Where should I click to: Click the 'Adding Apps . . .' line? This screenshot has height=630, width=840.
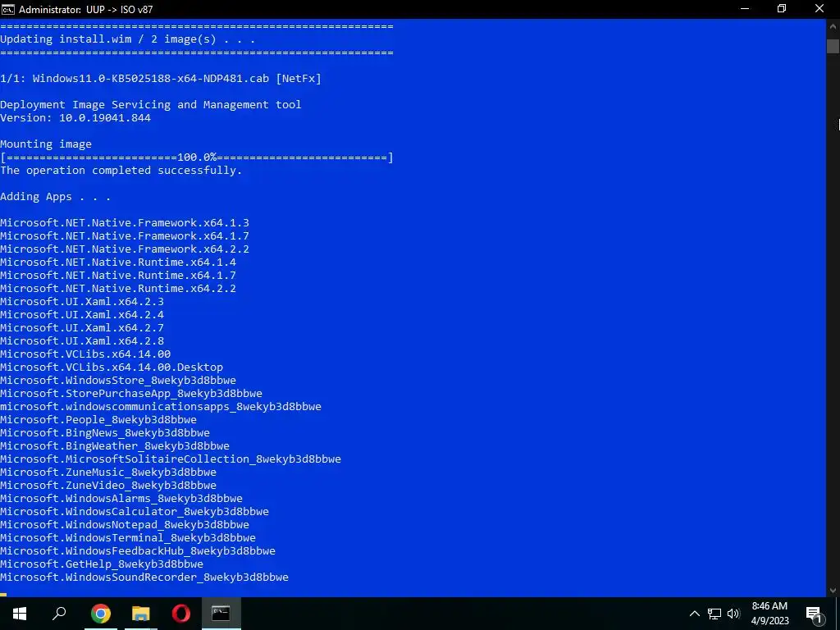(55, 197)
